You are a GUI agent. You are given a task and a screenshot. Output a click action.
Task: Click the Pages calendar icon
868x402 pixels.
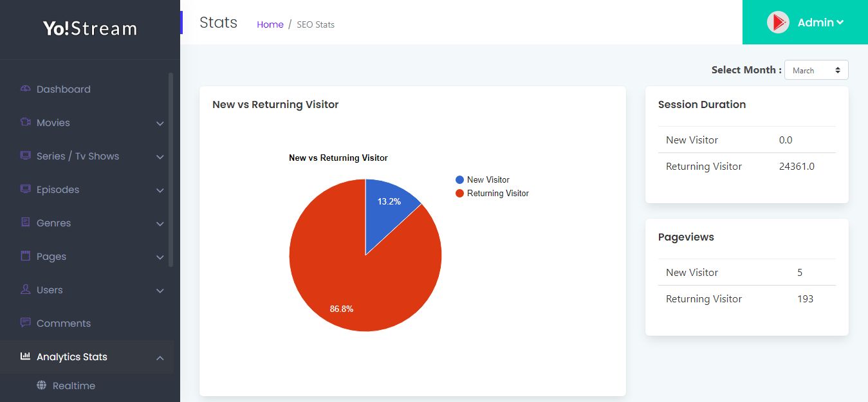[x=26, y=256]
